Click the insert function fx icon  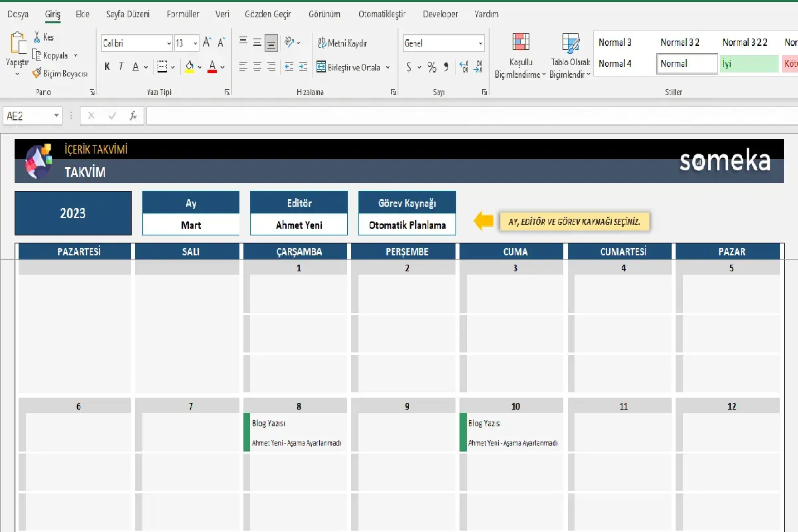click(x=133, y=116)
